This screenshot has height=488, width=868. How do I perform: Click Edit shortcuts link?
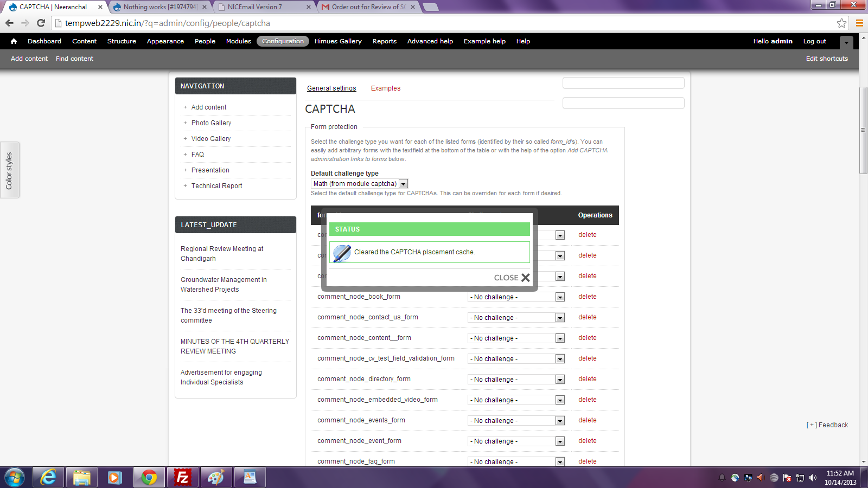tap(827, 59)
